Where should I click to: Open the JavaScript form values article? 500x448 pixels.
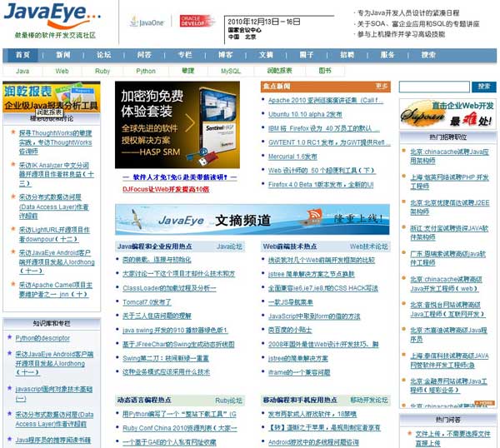coord(314,316)
